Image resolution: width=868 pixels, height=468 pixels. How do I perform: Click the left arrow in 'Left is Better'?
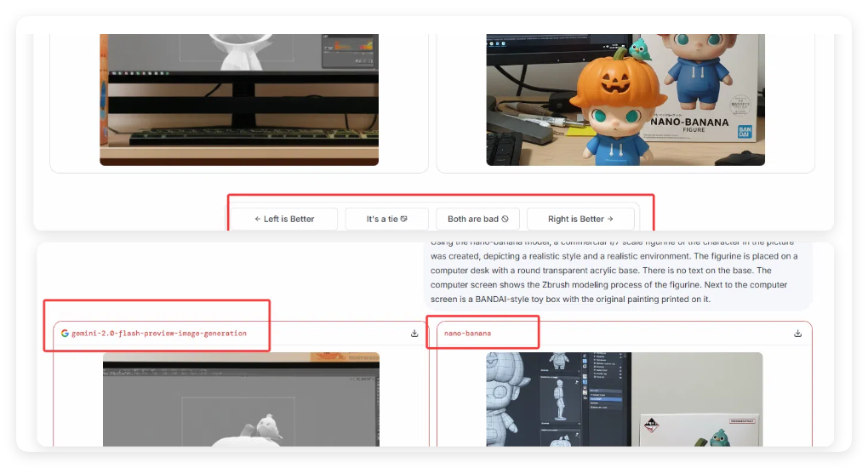pos(257,219)
